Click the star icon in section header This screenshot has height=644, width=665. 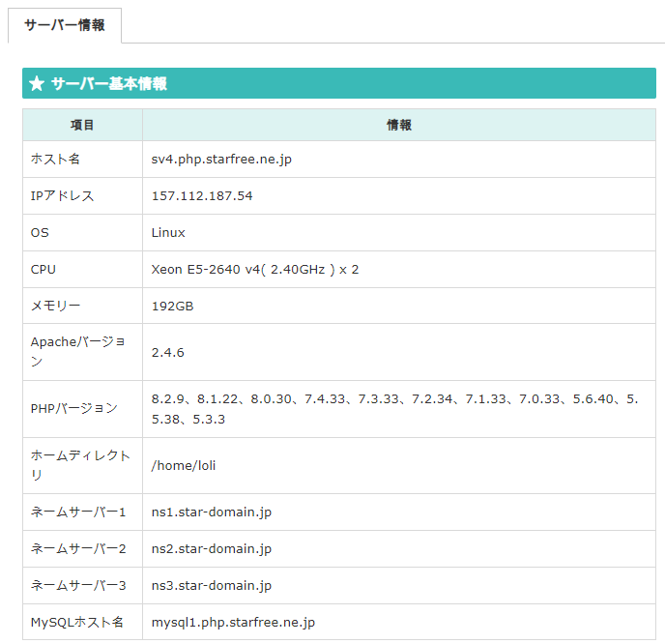click(37, 84)
